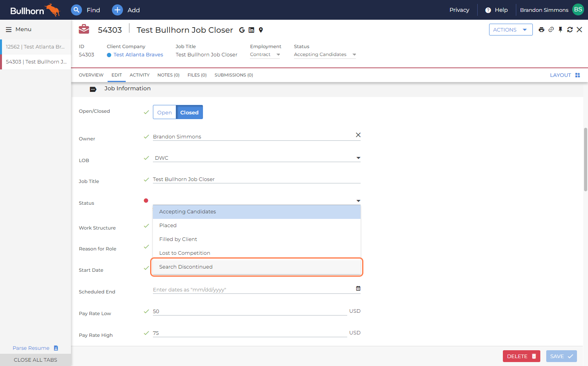Image resolution: width=588 pixels, height=366 pixels.
Task: Collapse the Status field dropdown arrow
Action: pyautogui.click(x=358, y=201)
